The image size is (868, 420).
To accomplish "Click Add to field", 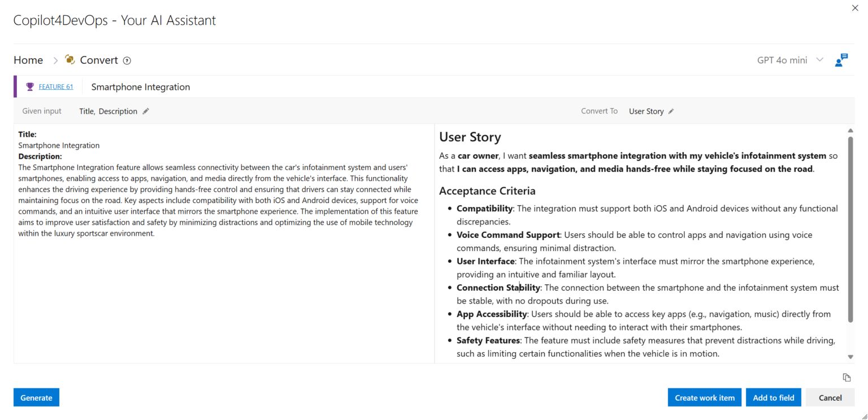I will click(x=773, y=397).
